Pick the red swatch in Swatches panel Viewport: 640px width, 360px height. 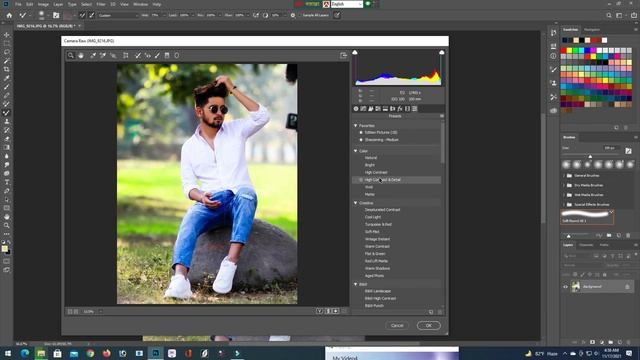point(564,50)
